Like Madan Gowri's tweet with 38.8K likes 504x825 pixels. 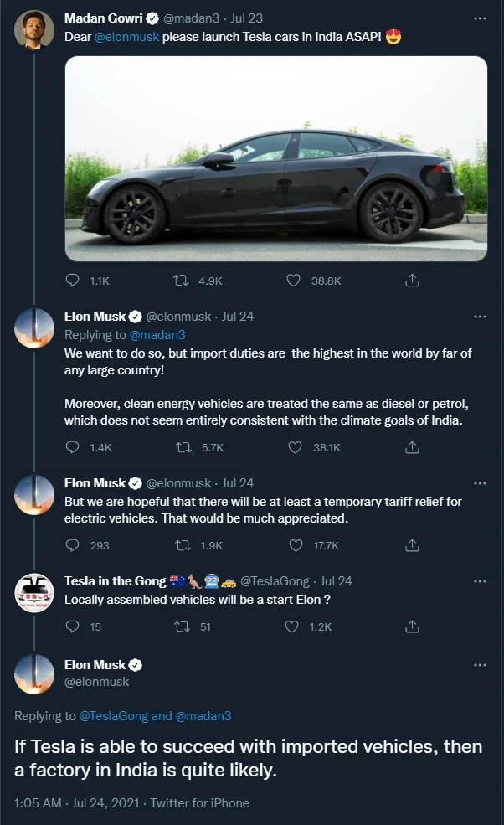pos(293,281)
